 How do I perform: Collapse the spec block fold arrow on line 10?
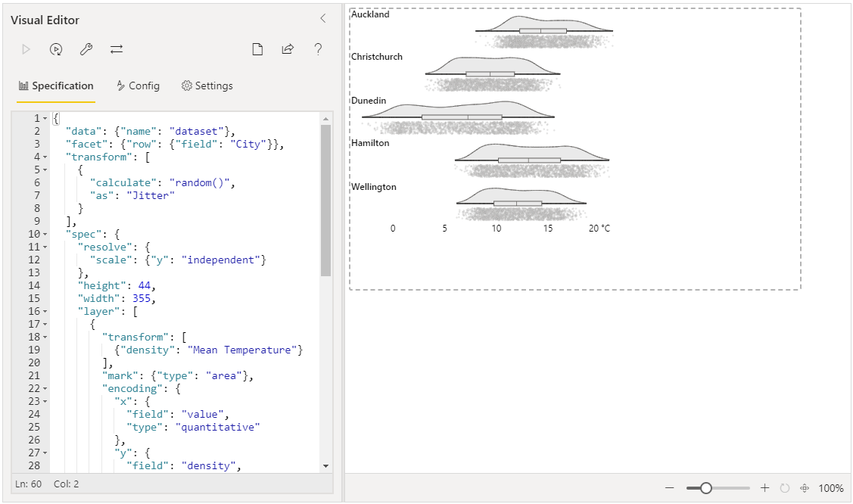pos(45,235)
